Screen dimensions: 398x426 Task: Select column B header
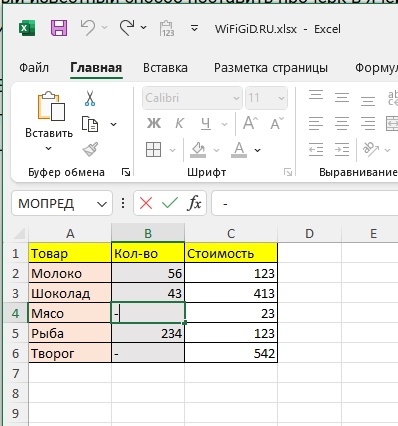tap(148, 233)
